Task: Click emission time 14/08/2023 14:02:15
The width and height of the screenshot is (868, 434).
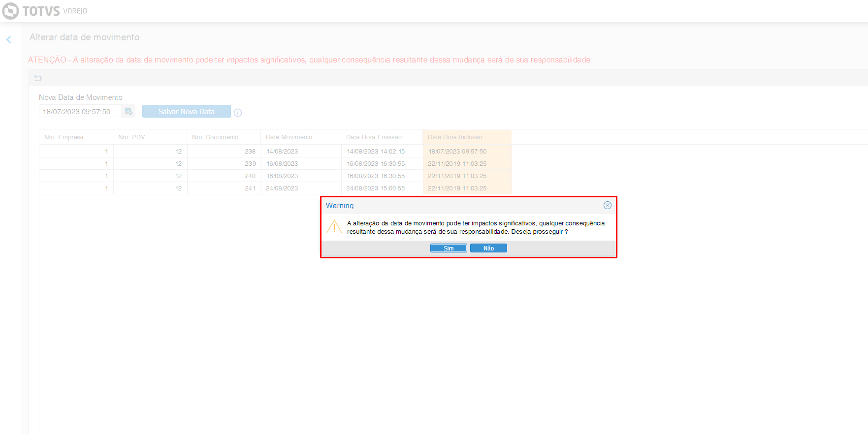Action: [382, 151]
